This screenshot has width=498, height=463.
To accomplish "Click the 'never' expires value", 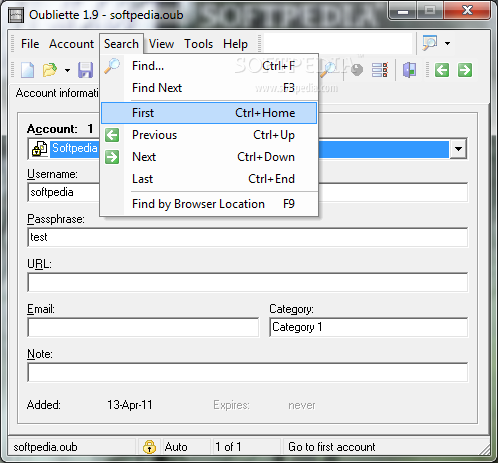I will coord(302,405).
